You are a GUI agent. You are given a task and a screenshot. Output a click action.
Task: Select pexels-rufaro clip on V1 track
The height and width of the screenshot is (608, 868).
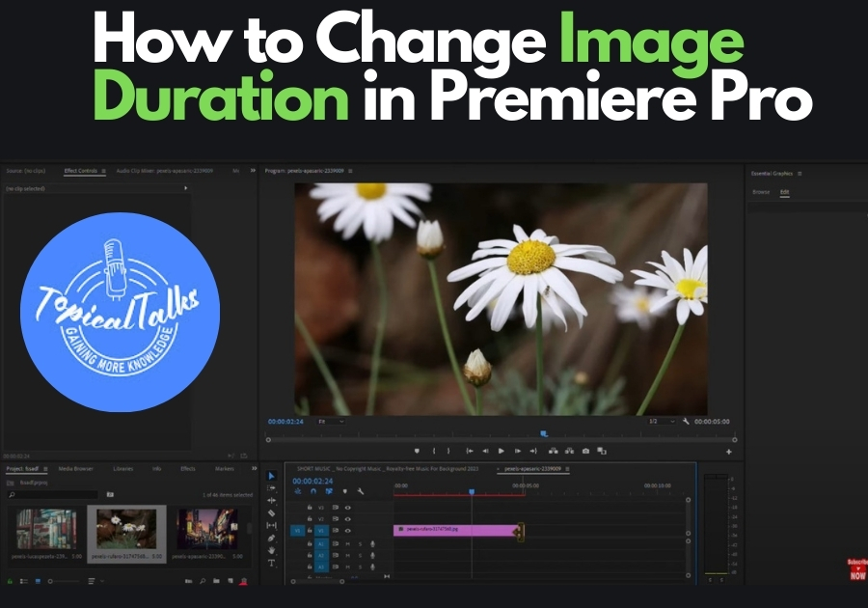click(x=458, y=531)
